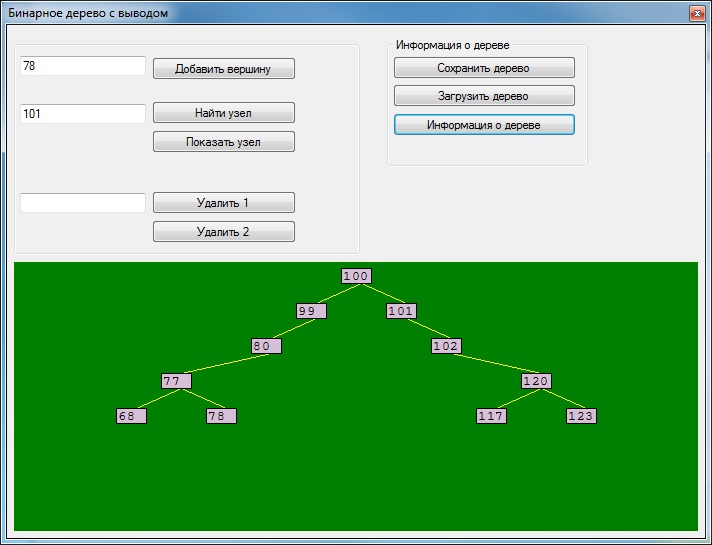The width and height of the screenshot is (712, 545).
Task: Click 'Сохранить дерево' to save tree
Action: tap(484, 68)
